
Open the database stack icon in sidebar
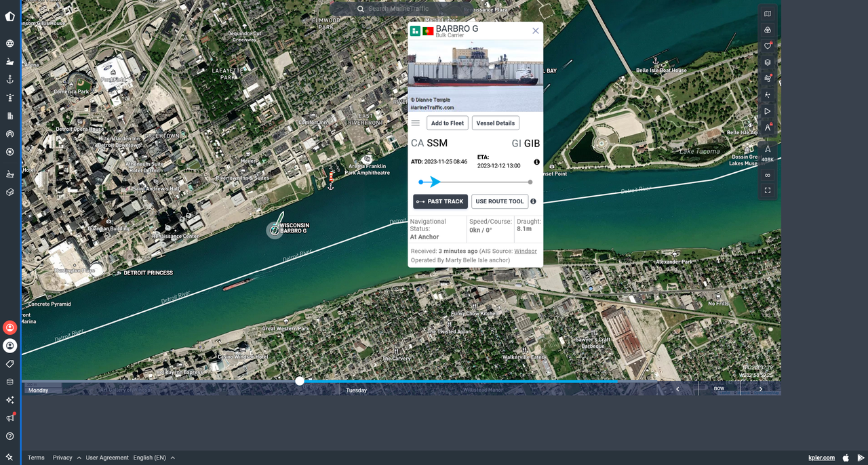[x=10, y=382]
